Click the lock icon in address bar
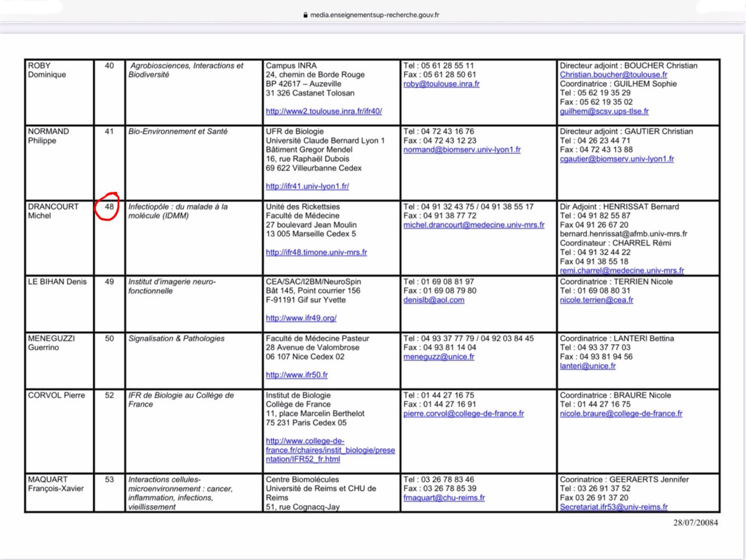 304,16
